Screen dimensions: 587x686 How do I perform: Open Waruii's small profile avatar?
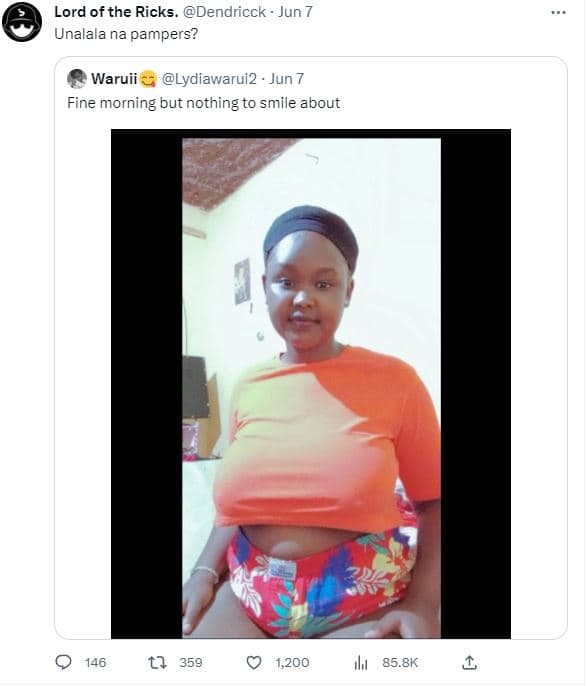click(77, 79)
